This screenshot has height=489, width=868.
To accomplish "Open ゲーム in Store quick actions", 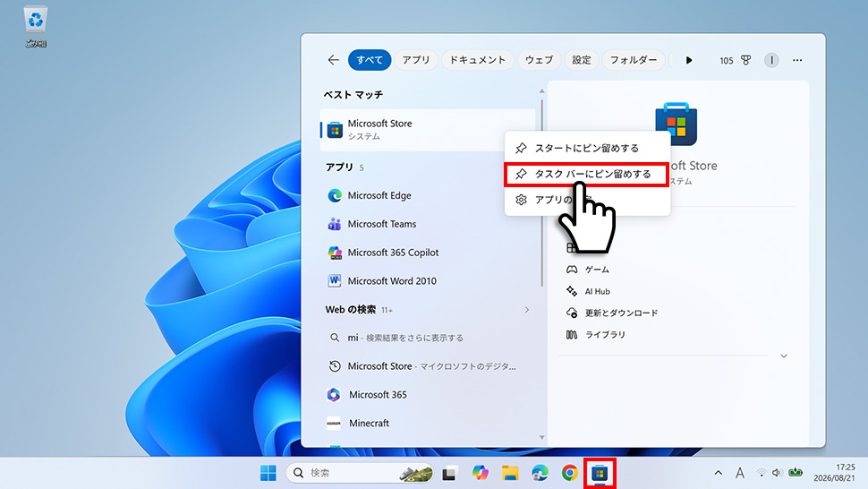I will click(x=597, y=270).
